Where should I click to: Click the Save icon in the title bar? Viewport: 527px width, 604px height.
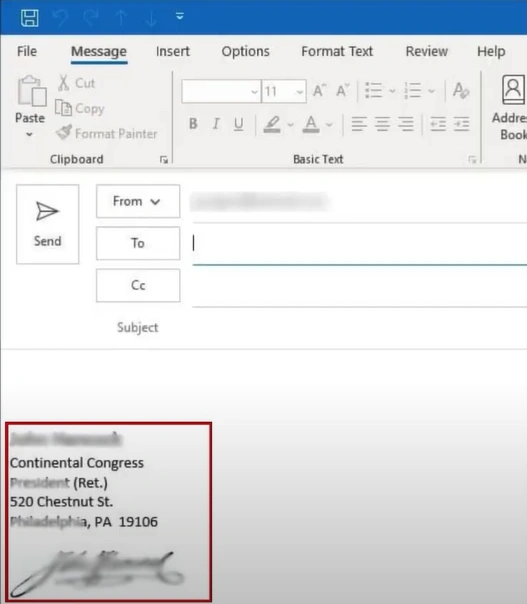29,18
